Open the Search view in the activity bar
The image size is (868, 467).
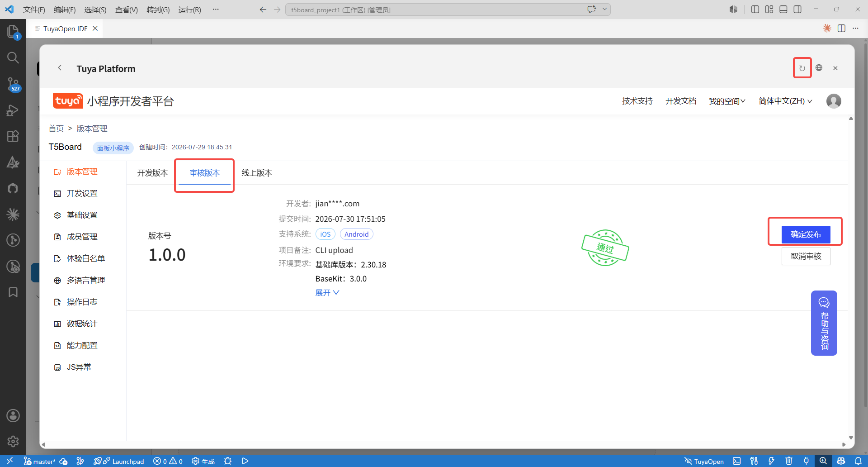(x=13, y=57)
